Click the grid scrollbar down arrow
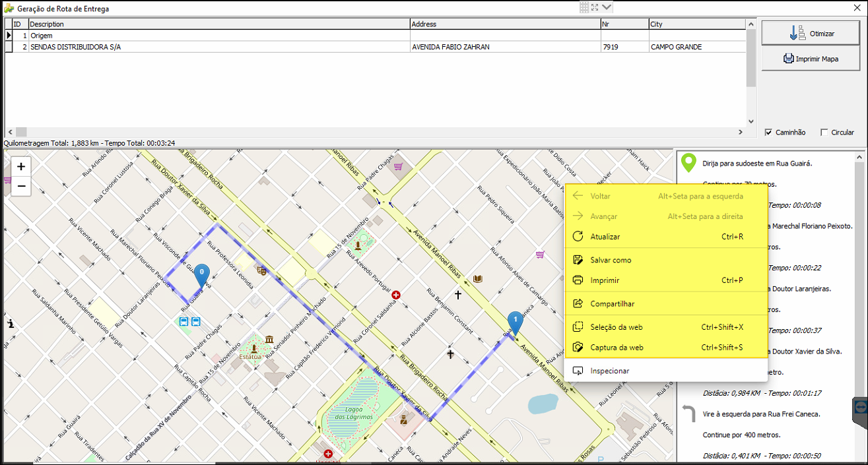This screenshot has width=868, height=465. point(751,122)
